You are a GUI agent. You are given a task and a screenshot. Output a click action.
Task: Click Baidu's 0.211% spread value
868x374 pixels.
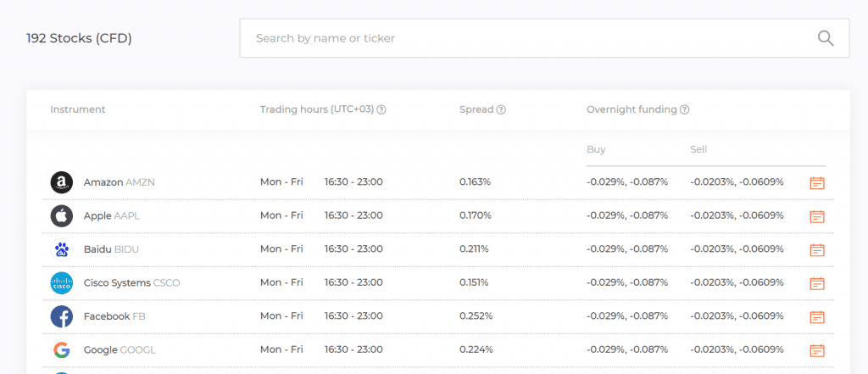pos(474,249)
